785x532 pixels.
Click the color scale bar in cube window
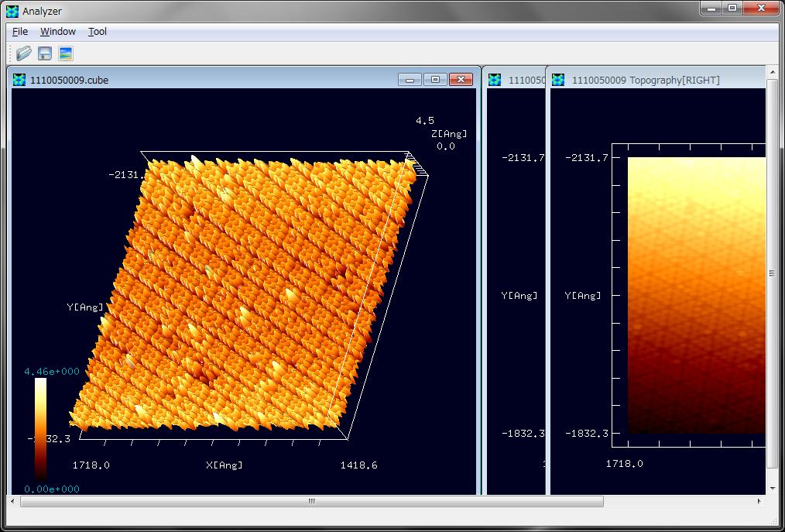(40, 429)
